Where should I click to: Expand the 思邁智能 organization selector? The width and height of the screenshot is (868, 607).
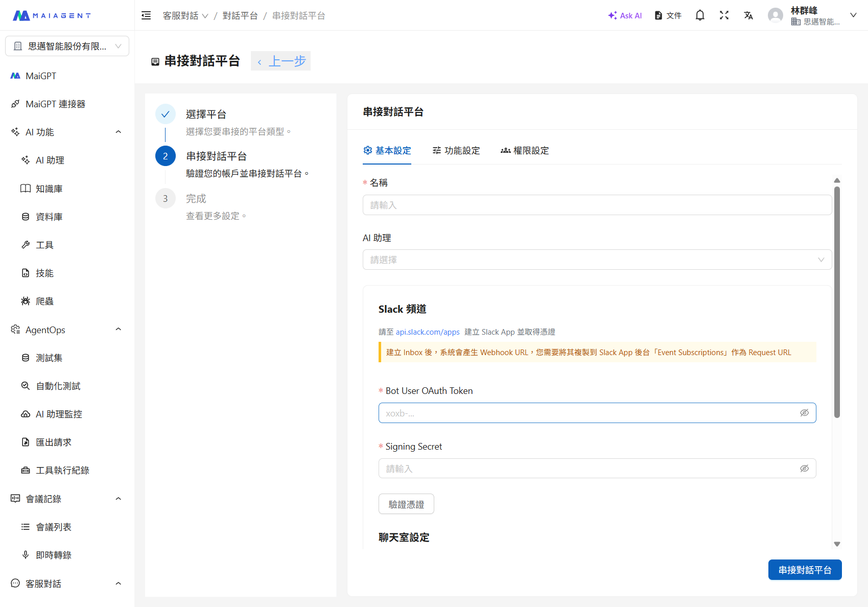click(x=67, y=46)
